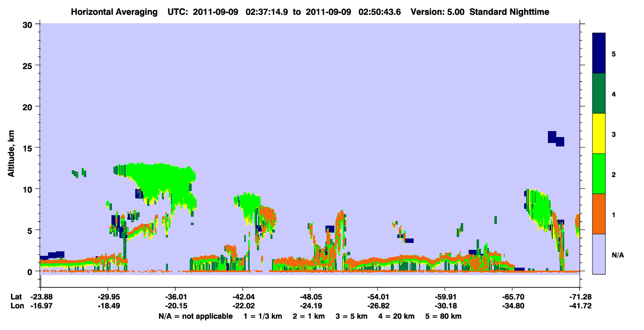
Task: Click the dark green color bar segment 4
Action: click(599, 94)
